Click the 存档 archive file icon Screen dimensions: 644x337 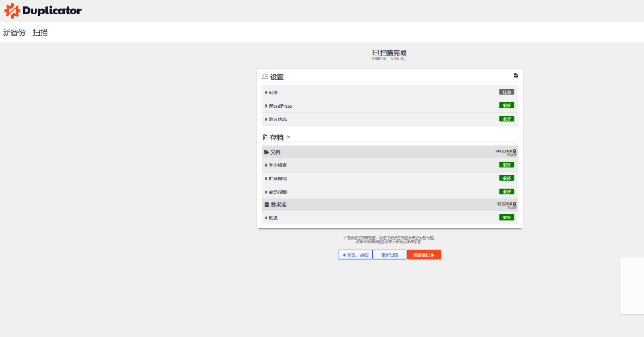click(265, 137)
